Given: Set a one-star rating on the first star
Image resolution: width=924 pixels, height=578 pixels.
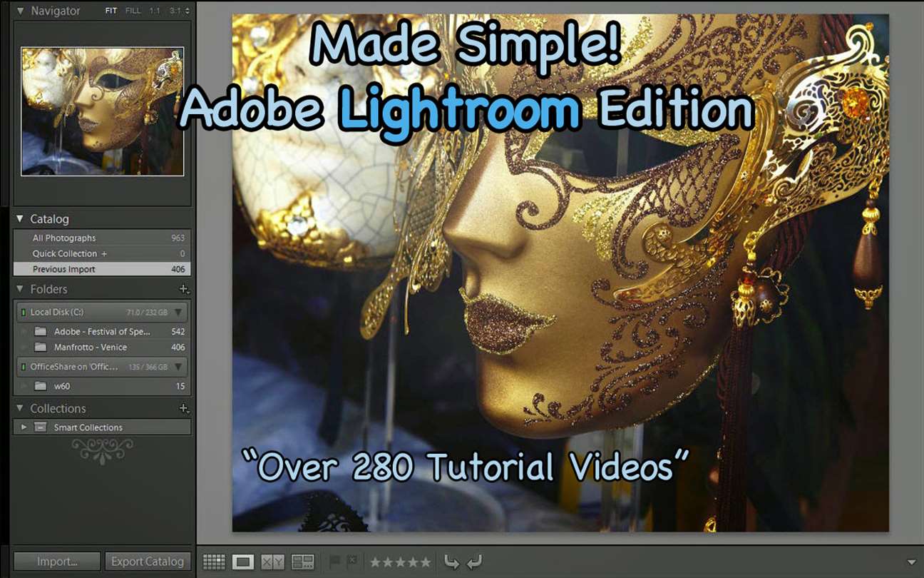Looking at the screenshot, I should [375, 562].
